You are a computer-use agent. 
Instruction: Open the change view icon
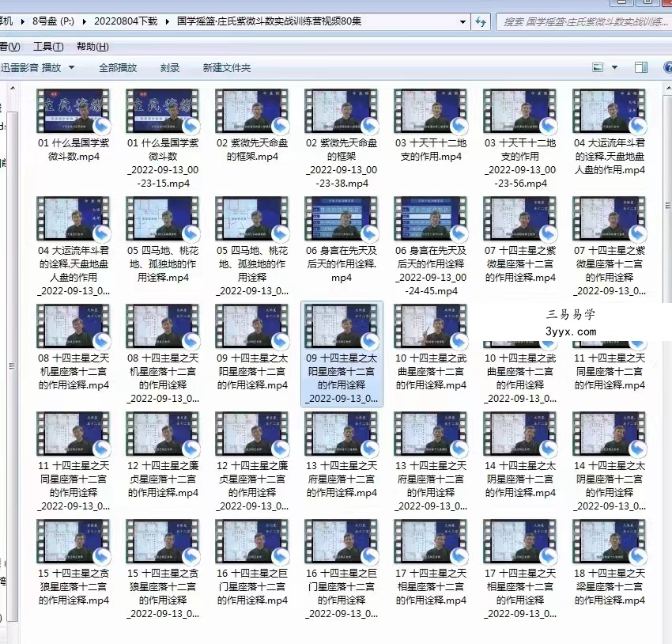598,67
